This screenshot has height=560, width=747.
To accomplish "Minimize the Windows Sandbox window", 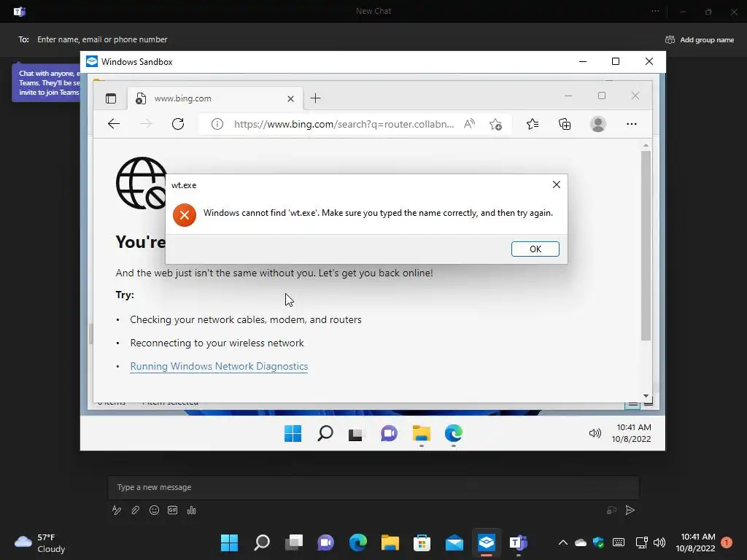I will click(x=583, y=61).
